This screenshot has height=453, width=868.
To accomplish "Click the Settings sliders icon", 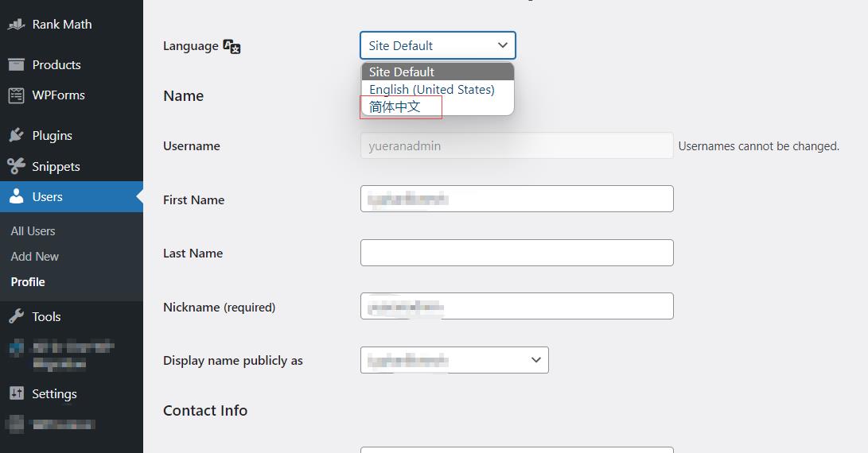I will coord(17,393).
